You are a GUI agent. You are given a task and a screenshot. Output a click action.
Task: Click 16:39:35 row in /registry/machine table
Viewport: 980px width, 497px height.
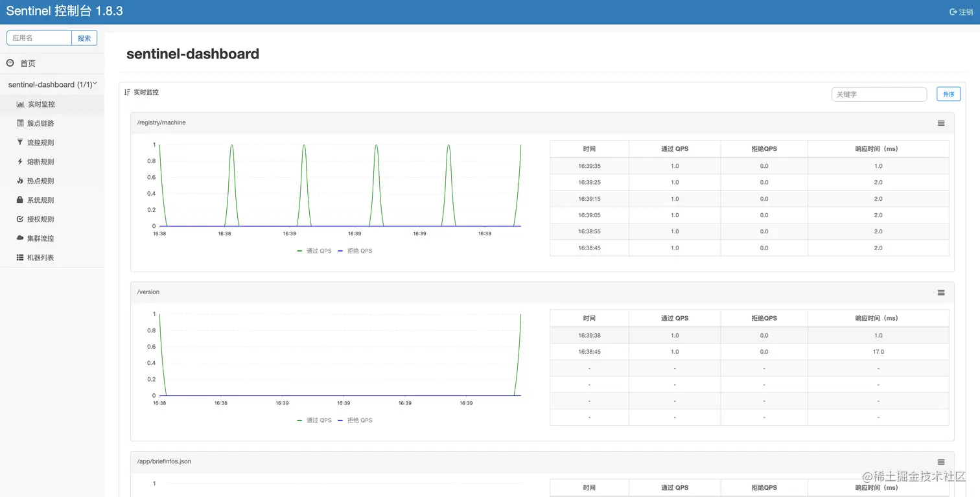coord(749,166)
